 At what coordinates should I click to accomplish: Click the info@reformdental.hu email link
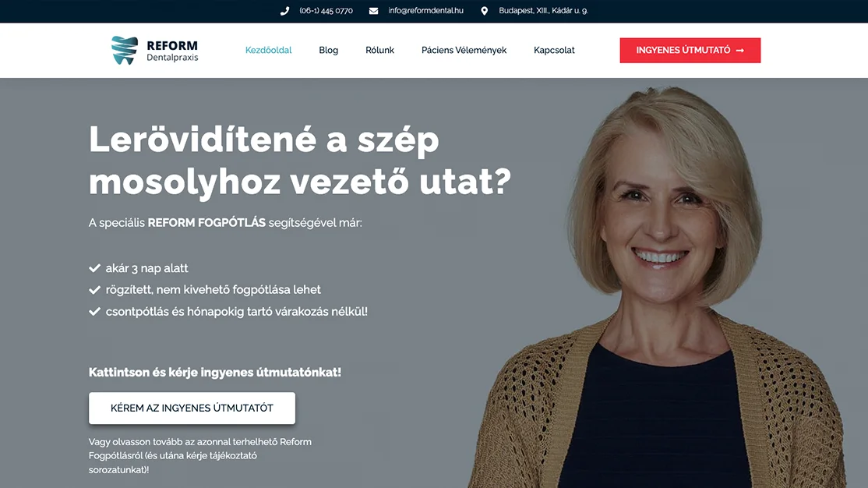point(425,11)
